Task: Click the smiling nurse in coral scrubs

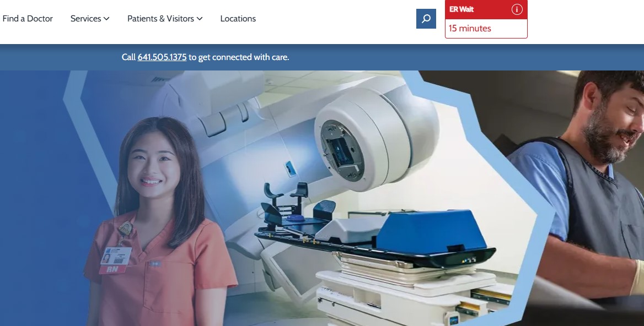Action: [154, 220]
